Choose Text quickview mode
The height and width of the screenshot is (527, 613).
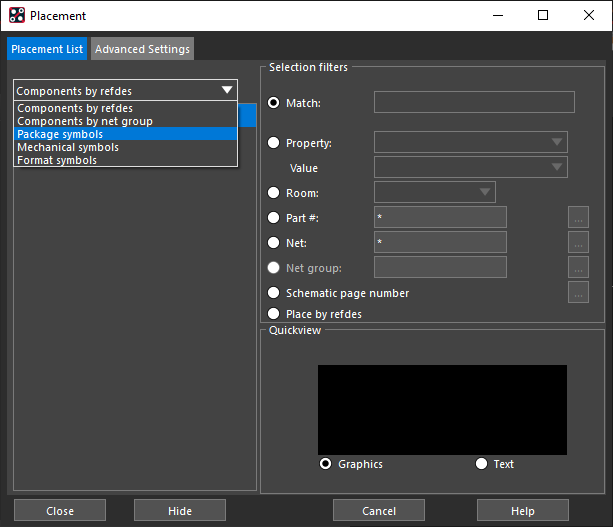[x=481, y=464]
